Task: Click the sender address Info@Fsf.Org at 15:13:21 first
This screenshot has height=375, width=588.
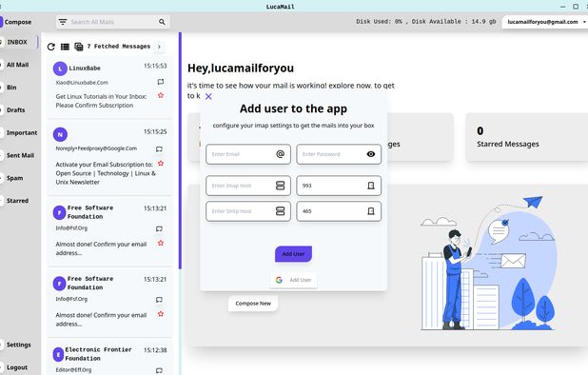Action: (x=71, y=228)
